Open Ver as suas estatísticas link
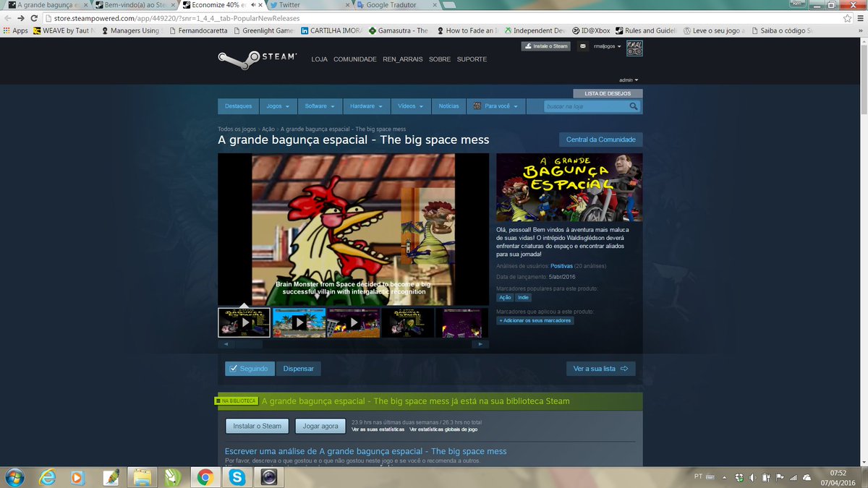Viewport: 868px width, 488px height. tap(378, 429)
